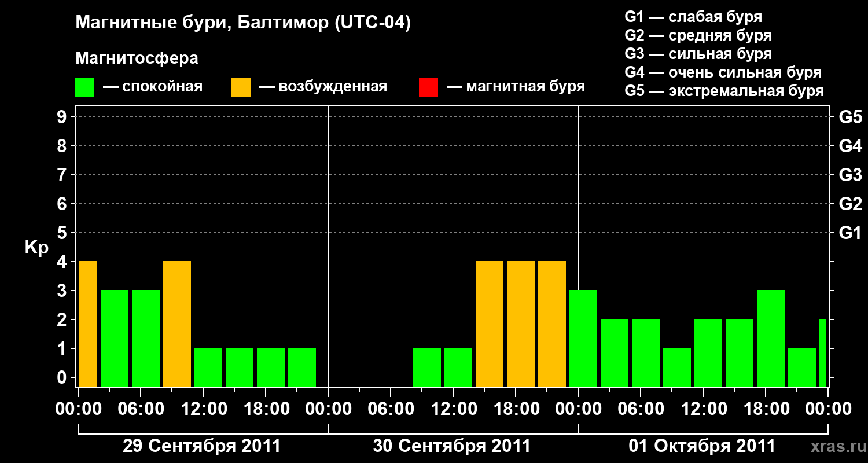Click the G5 label on right axis
The height and width of the screenshot is (463, 868).
851,117
